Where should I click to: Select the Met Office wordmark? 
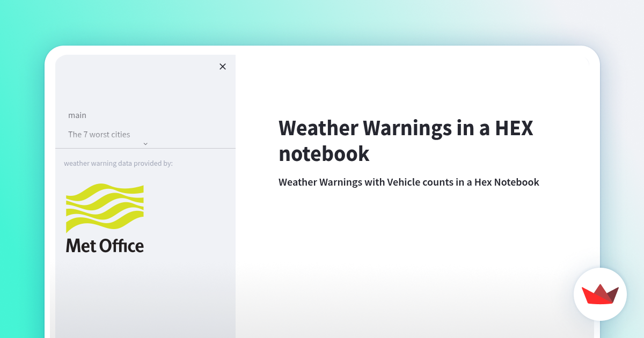tap(105, 246)
